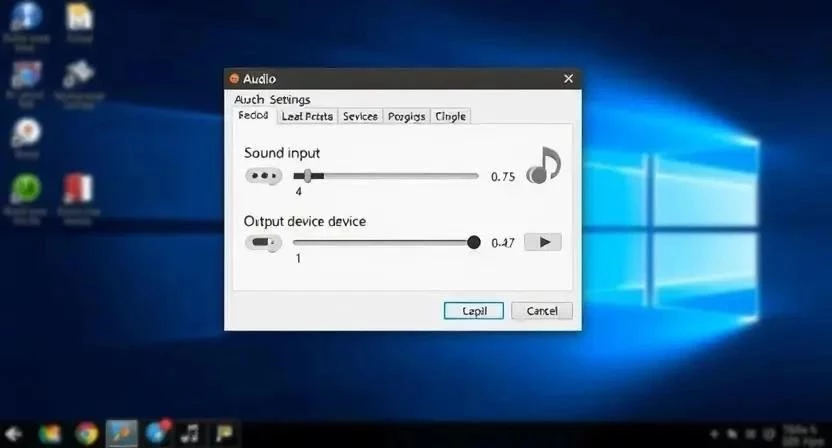Switch to the Services tab
The width and height of the screenshot is (832, 448).
[x=360, y=117]
